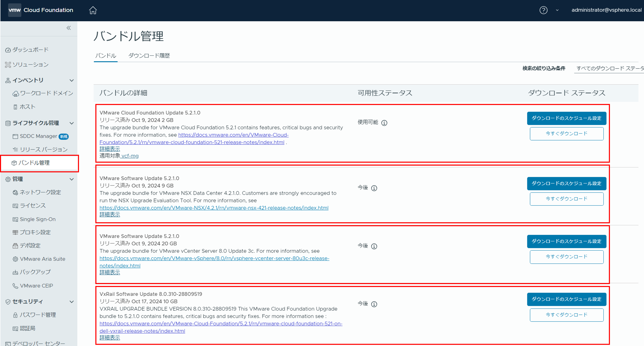Switch to the バンドル tab
The width and height of the screenshot is (644, 346).
tap(106, 56)
